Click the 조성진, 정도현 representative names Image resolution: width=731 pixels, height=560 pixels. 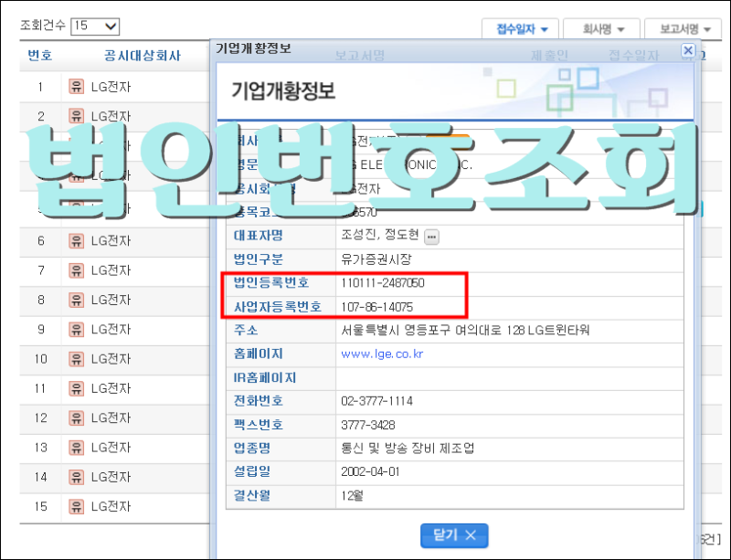(x=380, y=235)
